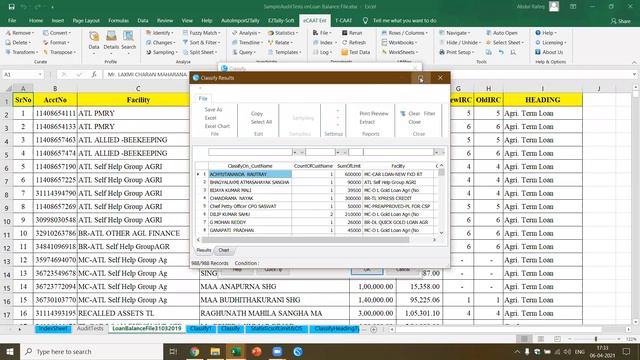Select the AuditTests sheet tab
Viewport: 640px width, 360px height.
(90, 328)
